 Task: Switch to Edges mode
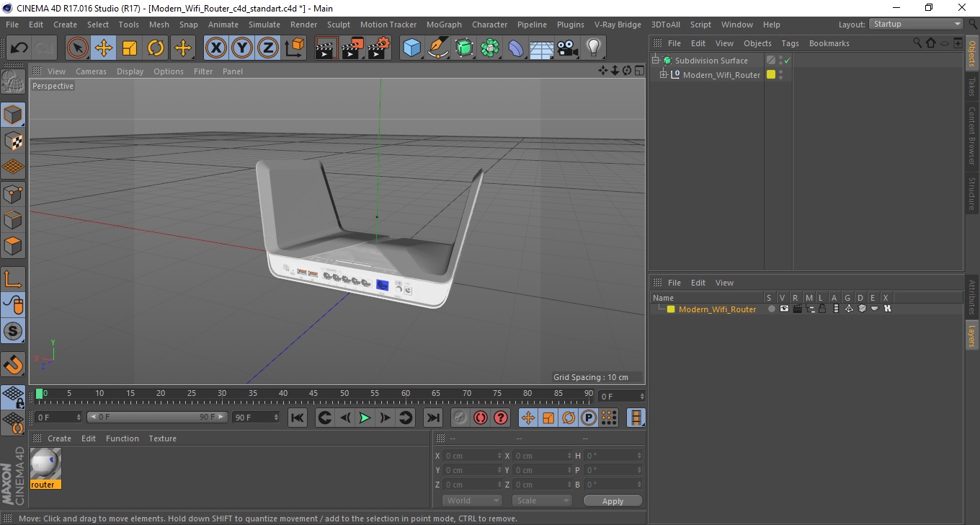pos(13,219)
